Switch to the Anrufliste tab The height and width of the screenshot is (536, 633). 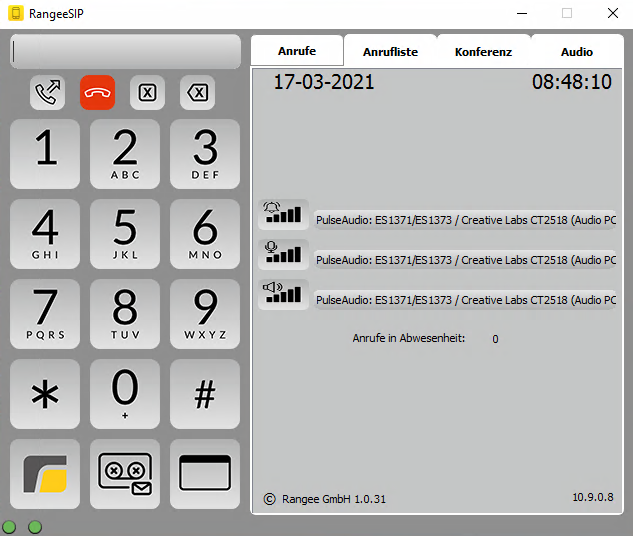(390, 52)
